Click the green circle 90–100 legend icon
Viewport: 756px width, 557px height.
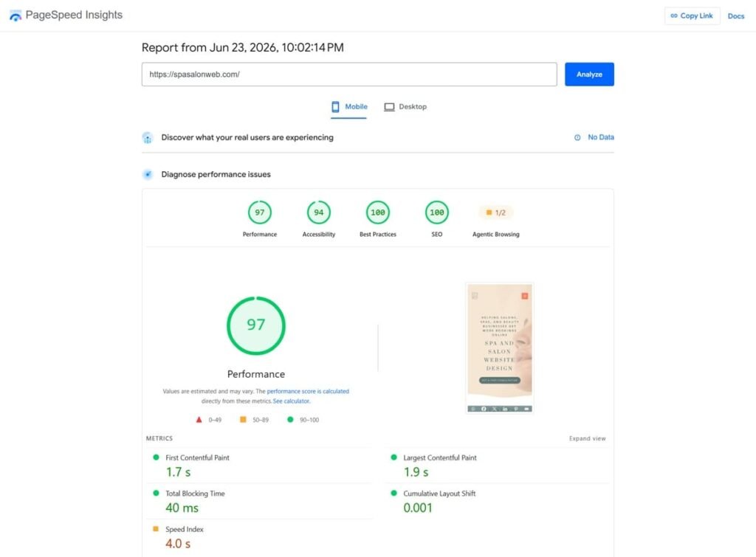[290, 420]
